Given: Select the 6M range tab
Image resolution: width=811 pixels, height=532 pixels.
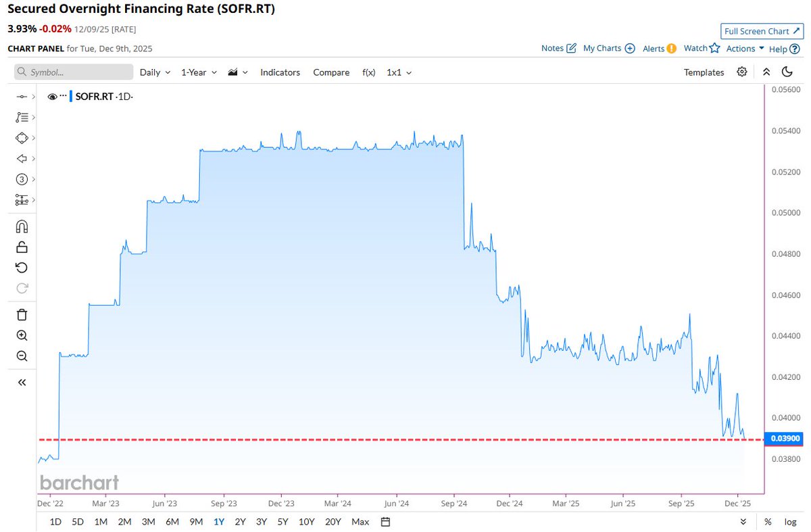Looking at the screenshot, I should [172, 522].
